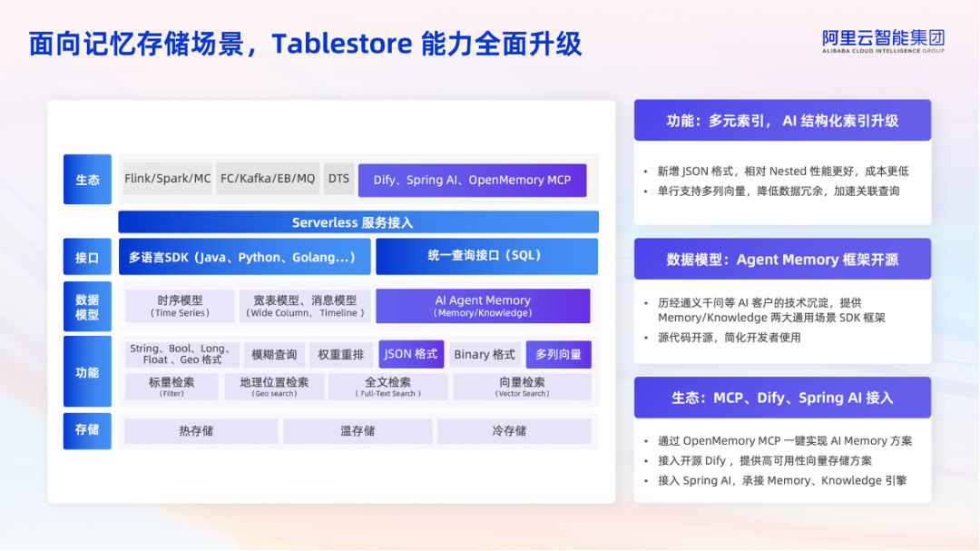Image resolution: width=980 pixels, height=551 pixels.
Task: Click the 标量检索 (Filter) box
Action: click(x=171, y=387)
